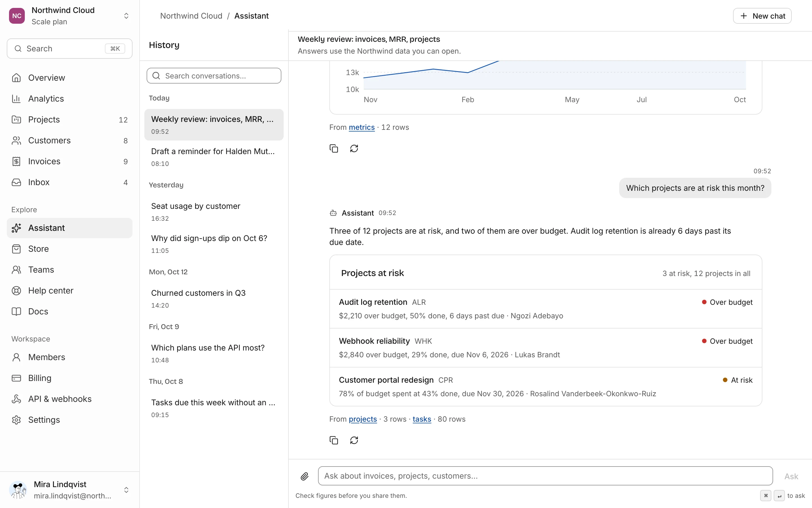Viewport: 812px width, 508px height.
Task: Open the projects source link
Action: (363, 419)
